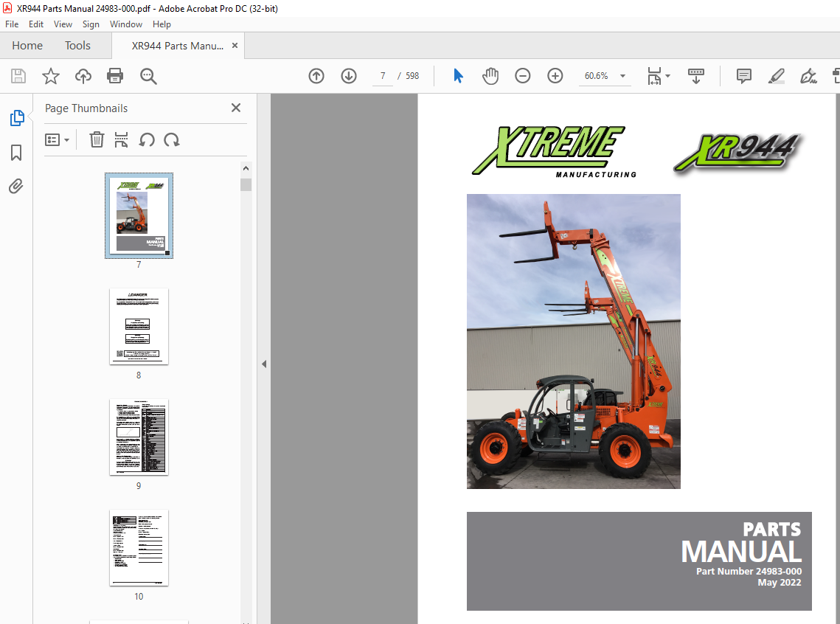Close the Page Thumbnails panel
The height and width of the screenshot is (624, 840).
pos(236,108)
